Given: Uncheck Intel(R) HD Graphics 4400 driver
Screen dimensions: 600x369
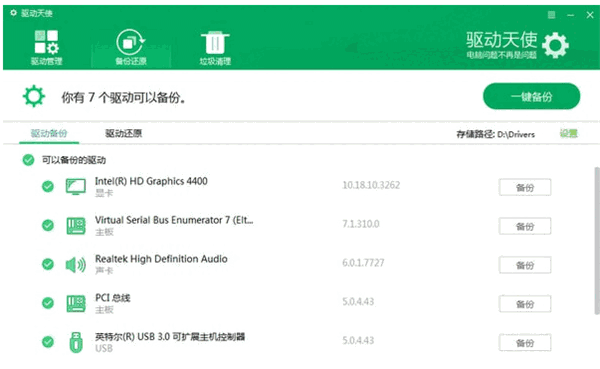Looking at the screenshot, I should coord(48,186).
